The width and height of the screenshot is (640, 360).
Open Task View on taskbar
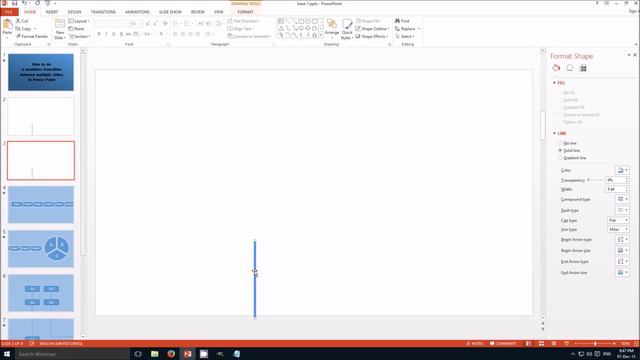[138, 354]
